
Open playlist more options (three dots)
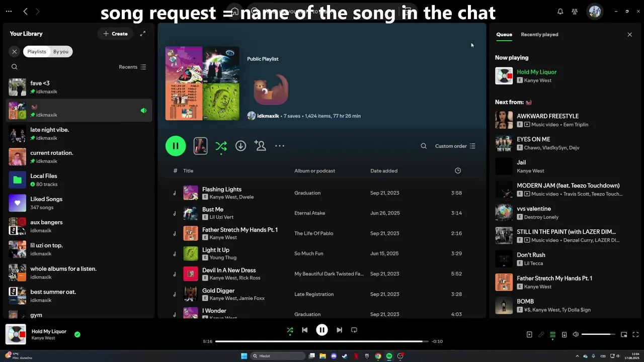[280, 146]
